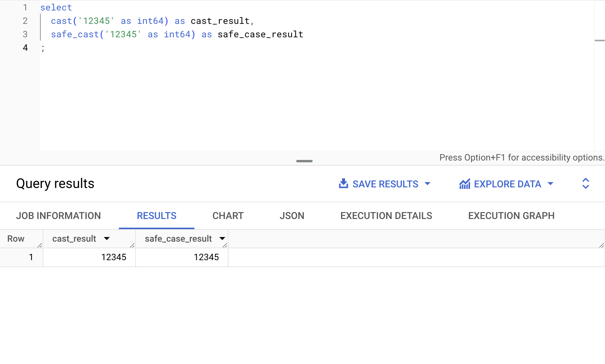
Task: Click the Explore Data chart icon
Action: pyautogui.click(x=465, y=184)
